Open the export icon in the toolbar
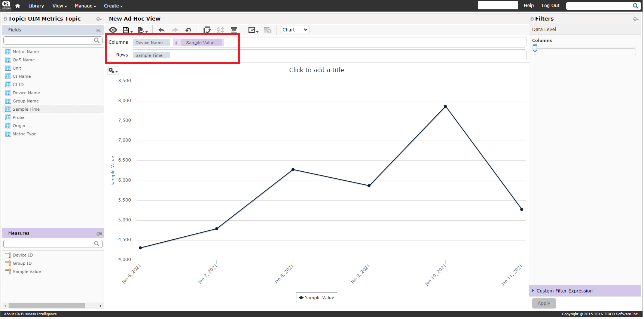Viewport: 644px width, 319px height. (141, 30)
